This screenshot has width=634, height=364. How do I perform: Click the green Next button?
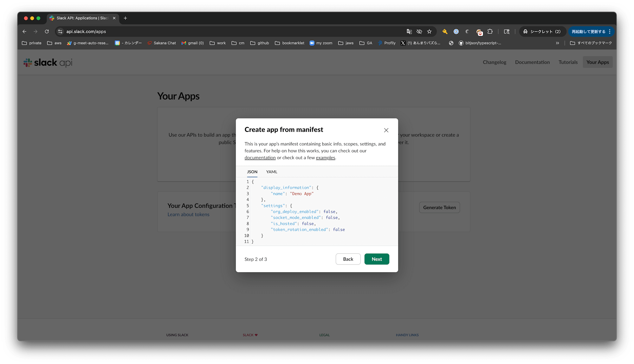[377, 259]
